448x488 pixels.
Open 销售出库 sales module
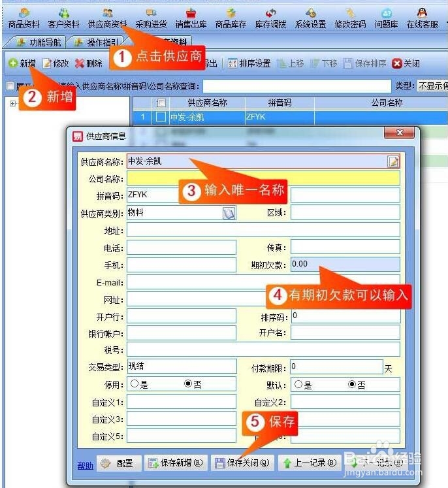tap(191, 19)
